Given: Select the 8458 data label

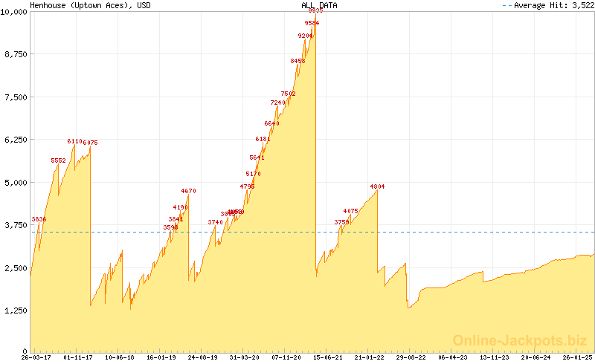Looking at the screenshot, I should coord(298,61).
